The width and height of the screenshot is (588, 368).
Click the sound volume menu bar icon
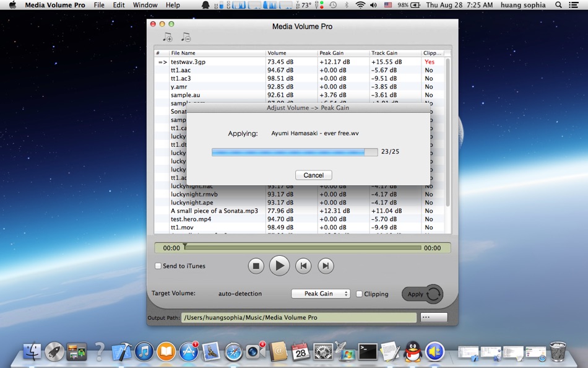(x=373, y=5)
